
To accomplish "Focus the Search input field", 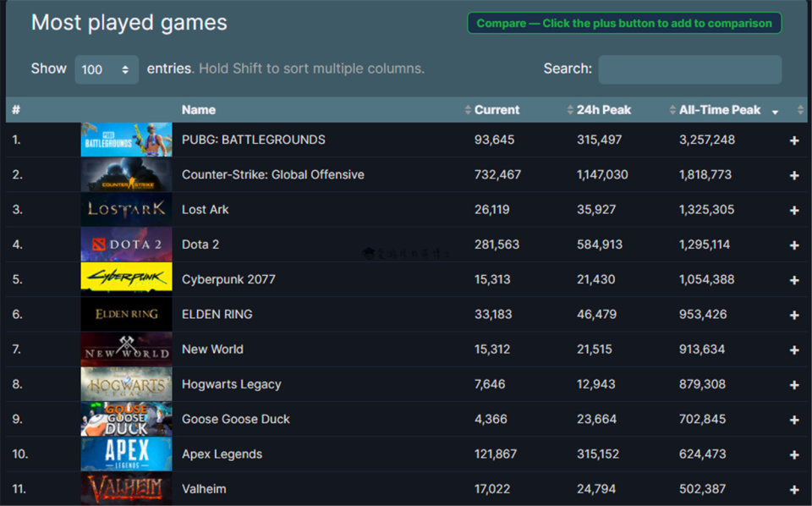I will (690, 69).
